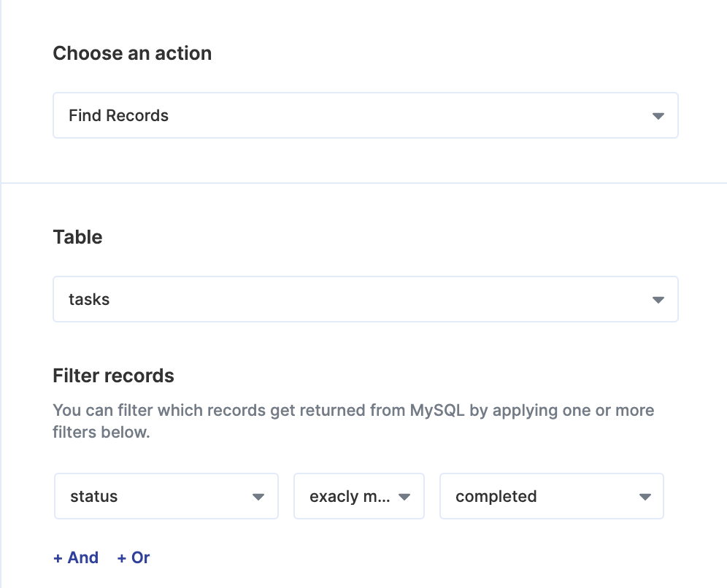Viewport: 727px width, 588px height.
Task: Click the plus sign before And
Action: (58, 558)
